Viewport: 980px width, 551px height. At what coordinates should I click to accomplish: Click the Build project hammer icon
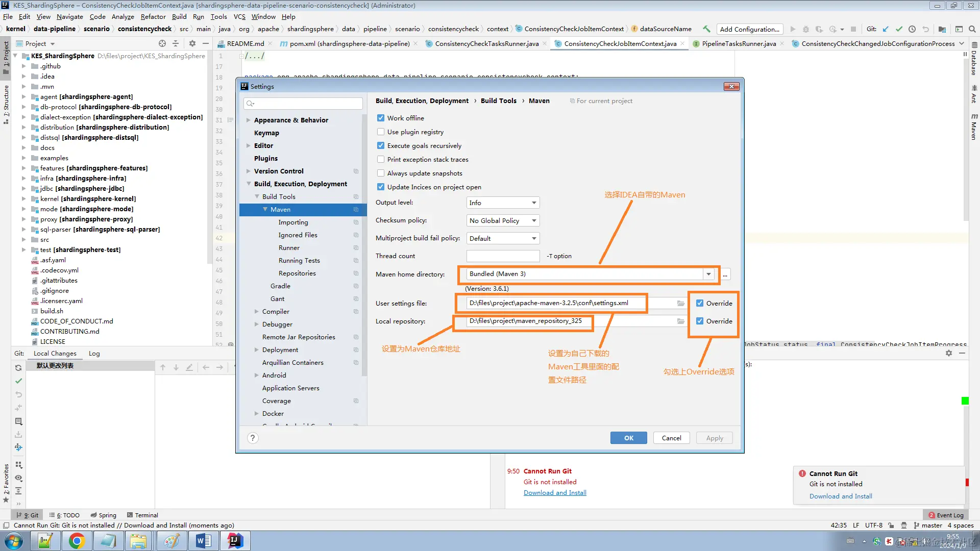click(x=706, y=29)
